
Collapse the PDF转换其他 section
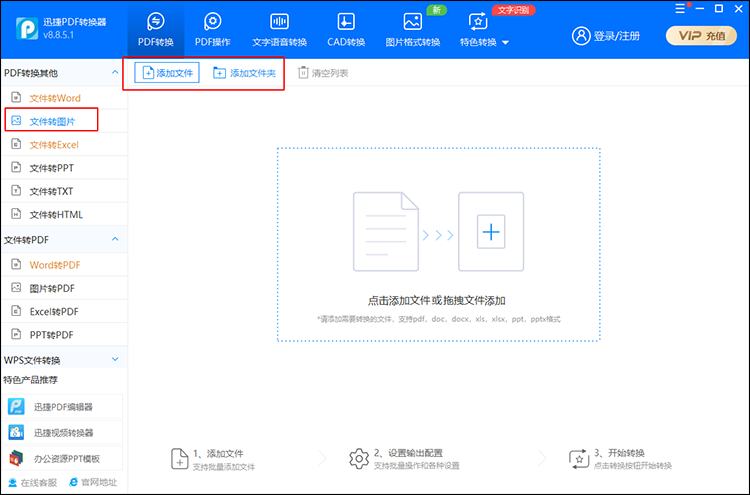tap(115, 73)
